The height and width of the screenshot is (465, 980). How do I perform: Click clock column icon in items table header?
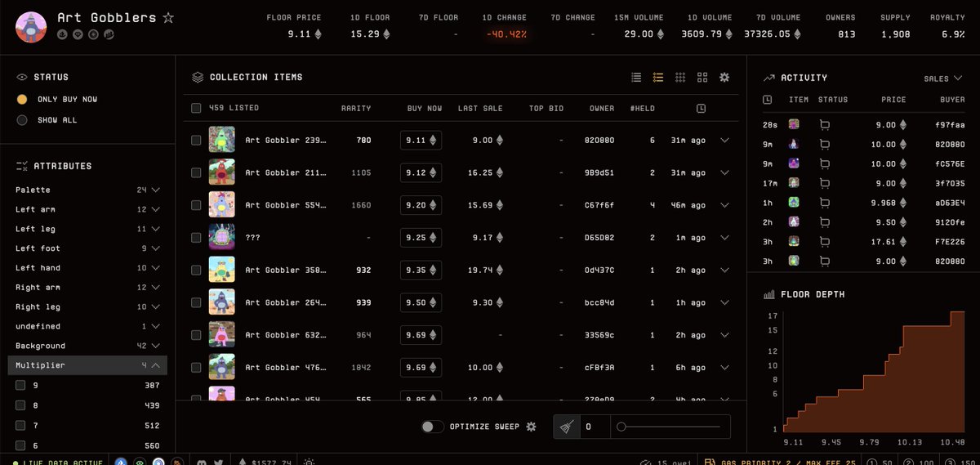tap(702, 108)
